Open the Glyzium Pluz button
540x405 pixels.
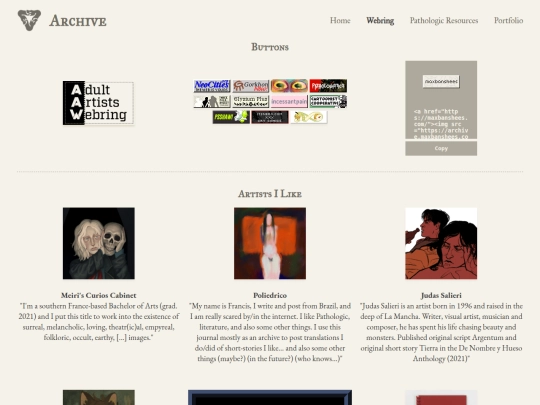(x=251, y=102)
